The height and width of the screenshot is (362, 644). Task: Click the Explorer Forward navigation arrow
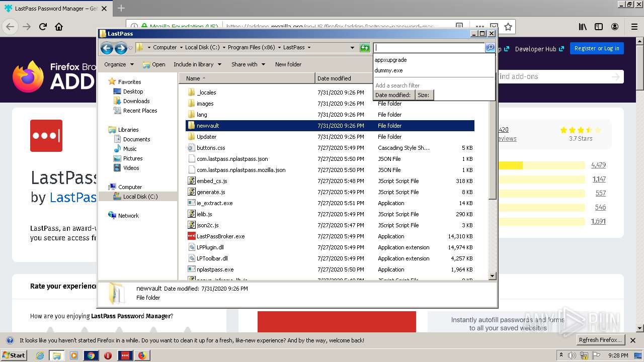(121, 48)
